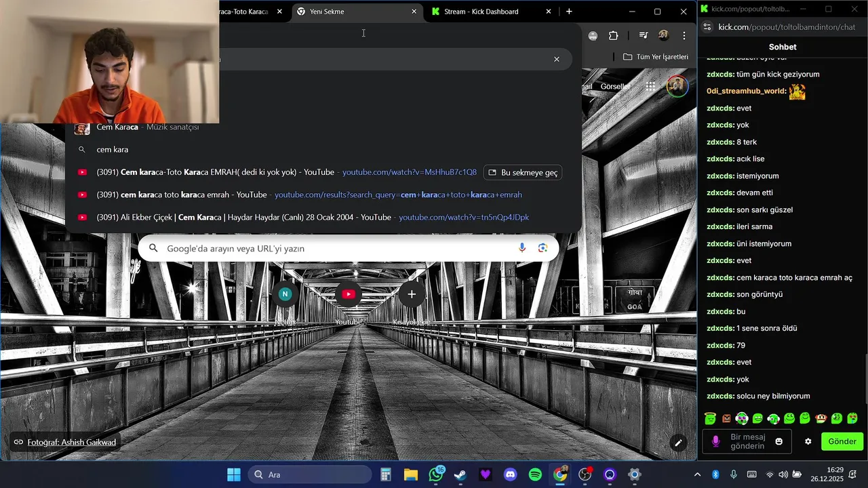Open Discord from the taskbar
Viewport: 868px width, 488px height.
click(511, 474)
